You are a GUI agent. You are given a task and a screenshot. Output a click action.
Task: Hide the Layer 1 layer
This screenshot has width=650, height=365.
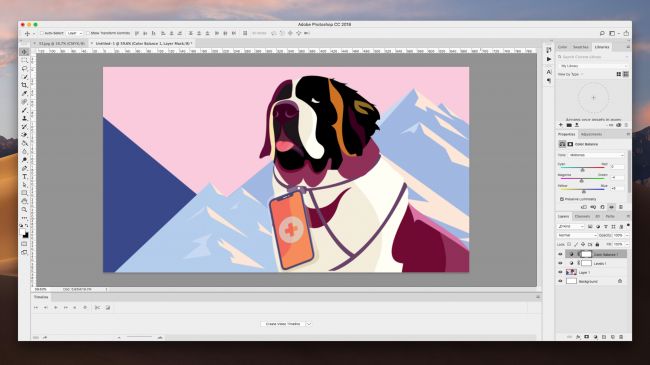pyautogui.click(x=560, y=272)
